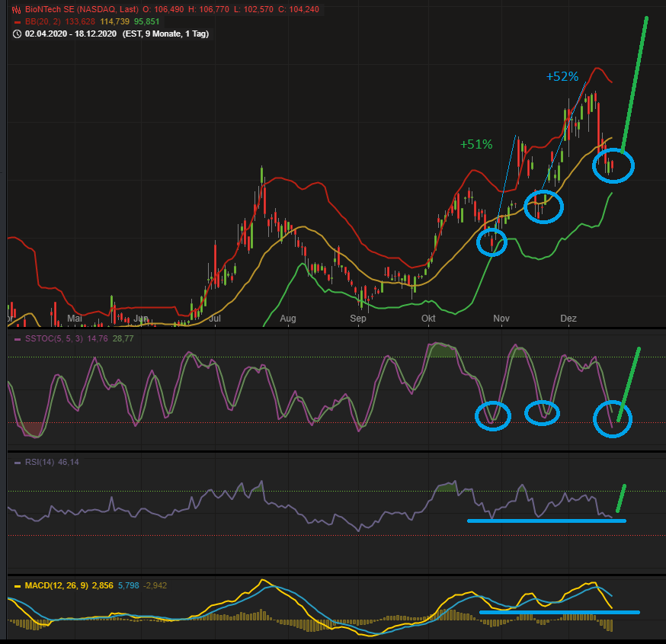Image resolution: width=666 pixels, height=644 pixels.
Task: Select the MACD(12, 26, 9) indicator label
Action: tap(56, 585)
